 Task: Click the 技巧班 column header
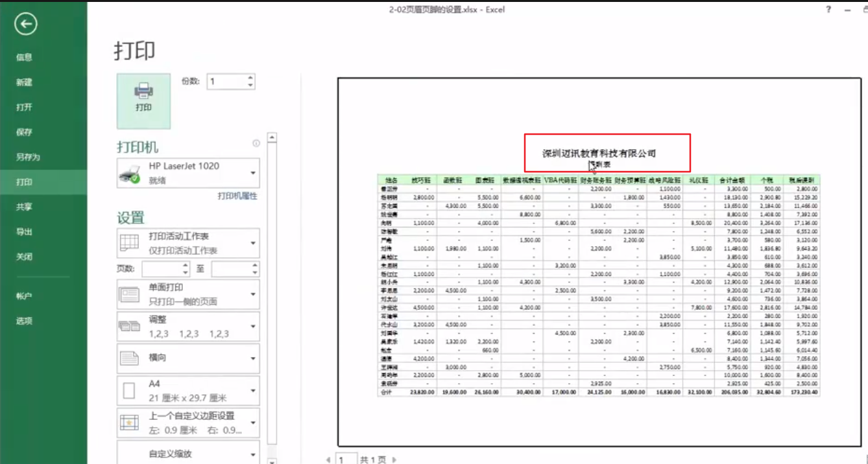tap(420, 180)
